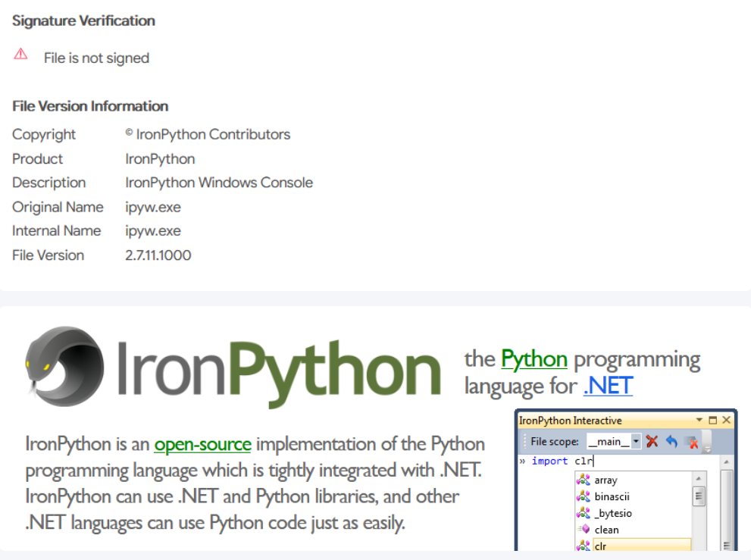
Task: Click the completion list scroll up arrow
Action: [x=699, y=478]
